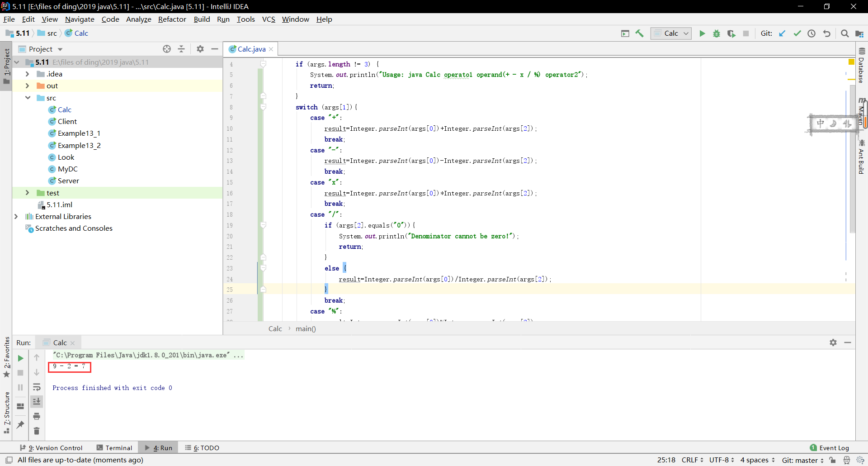
Task: Toggle the Favorites sidebar tab
Action: click(6, 357)
